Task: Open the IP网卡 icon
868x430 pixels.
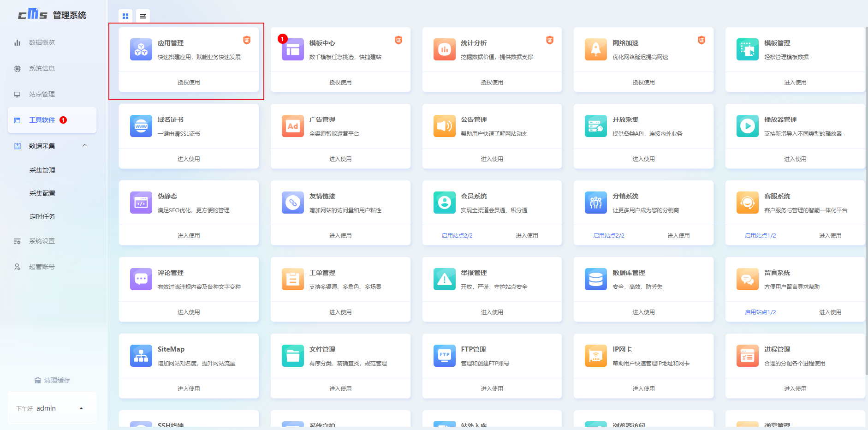Action: point(596,356)
